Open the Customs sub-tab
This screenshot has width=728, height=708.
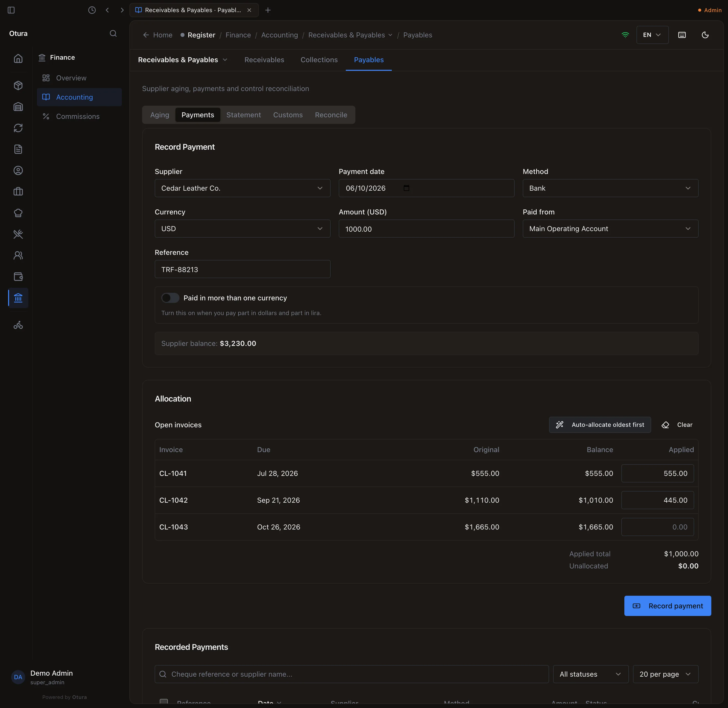[288, 115]
